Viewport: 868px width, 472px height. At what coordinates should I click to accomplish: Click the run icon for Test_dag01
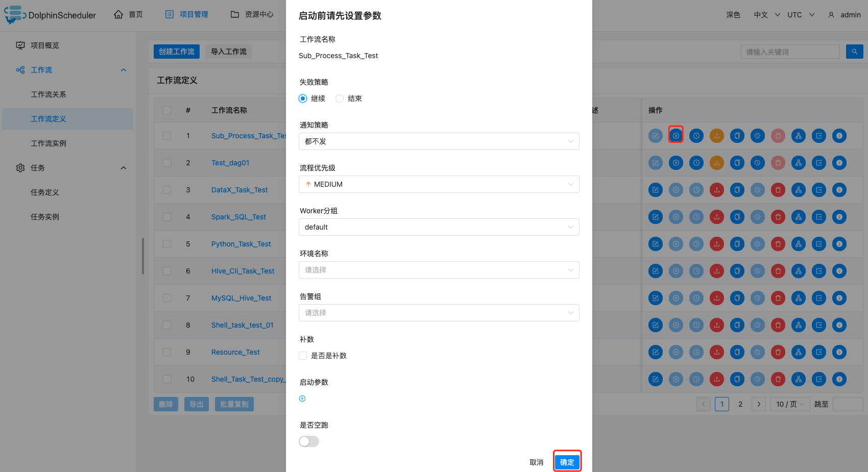pyautogui.click(x=676, y=163)
